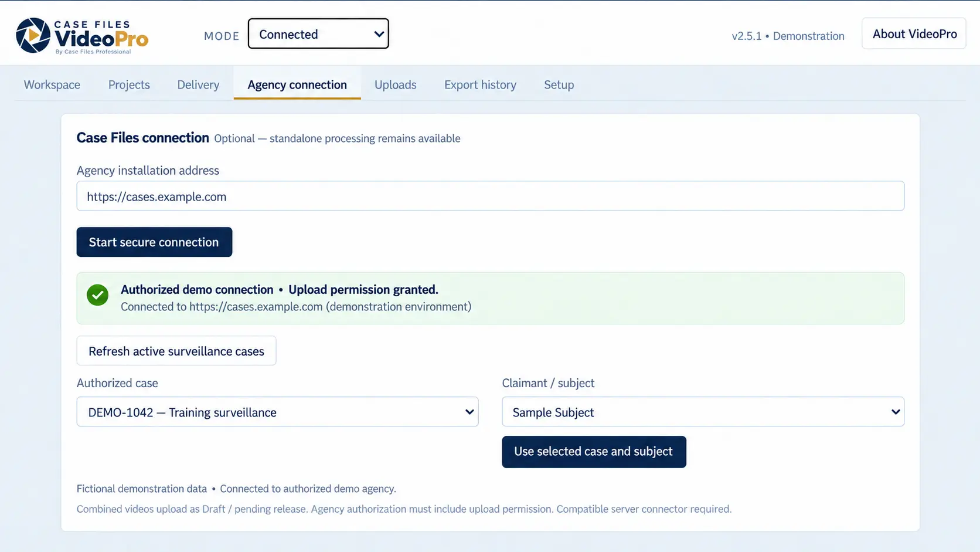
Task: Select the Agency connection tab
Action: 297,84
